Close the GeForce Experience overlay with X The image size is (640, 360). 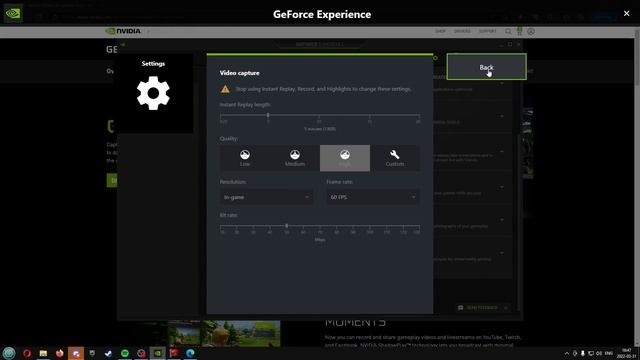click(x=627, y=13)
